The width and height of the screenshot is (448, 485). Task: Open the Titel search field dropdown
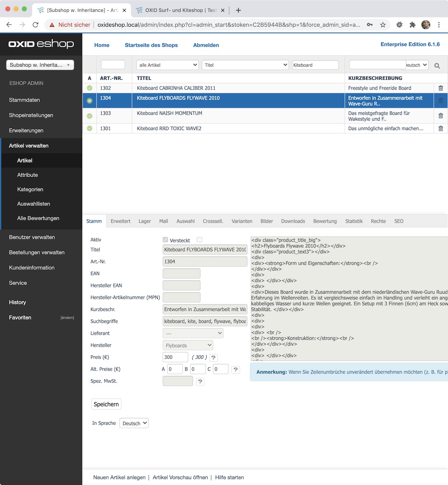pos(245,65)
